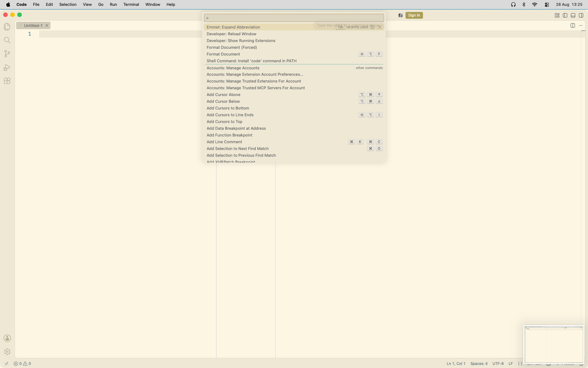588x368 pixels.
Task: Click the Split Editor Right icon
Action: [x=573, y=25]
